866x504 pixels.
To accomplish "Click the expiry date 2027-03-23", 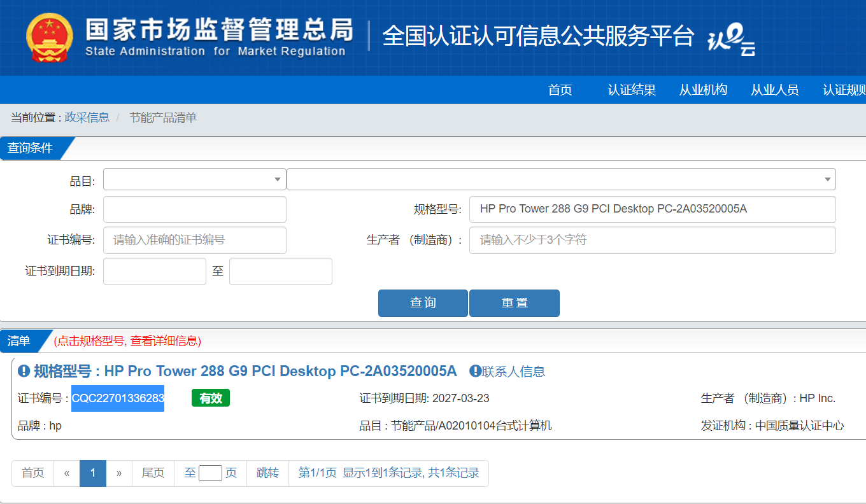I will (x=461, y=398).
